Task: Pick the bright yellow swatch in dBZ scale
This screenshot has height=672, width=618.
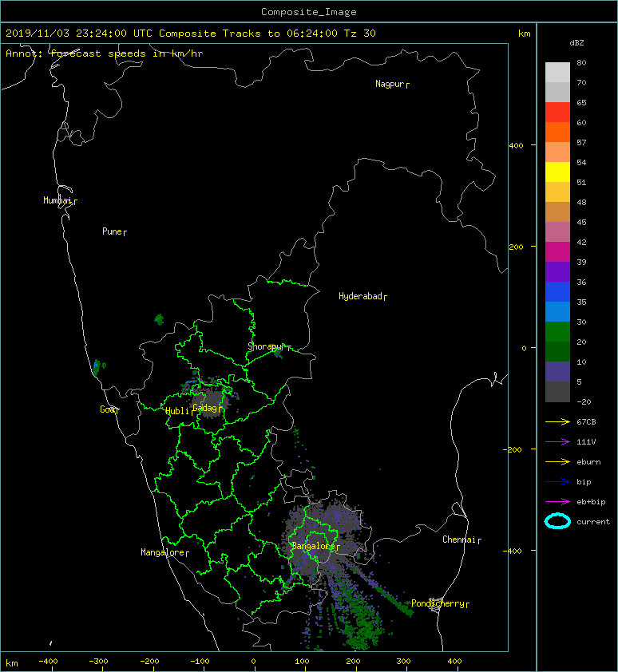Action: (557, 172)
